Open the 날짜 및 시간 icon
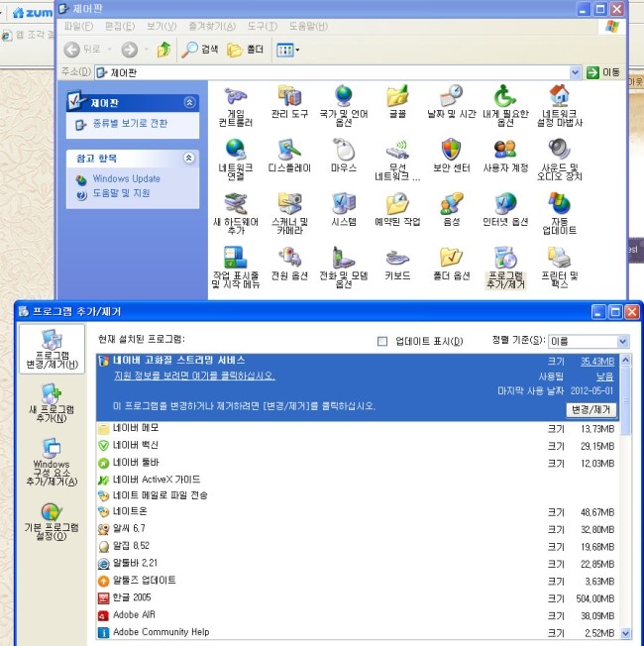644x646 pixels. pos(451,98)
